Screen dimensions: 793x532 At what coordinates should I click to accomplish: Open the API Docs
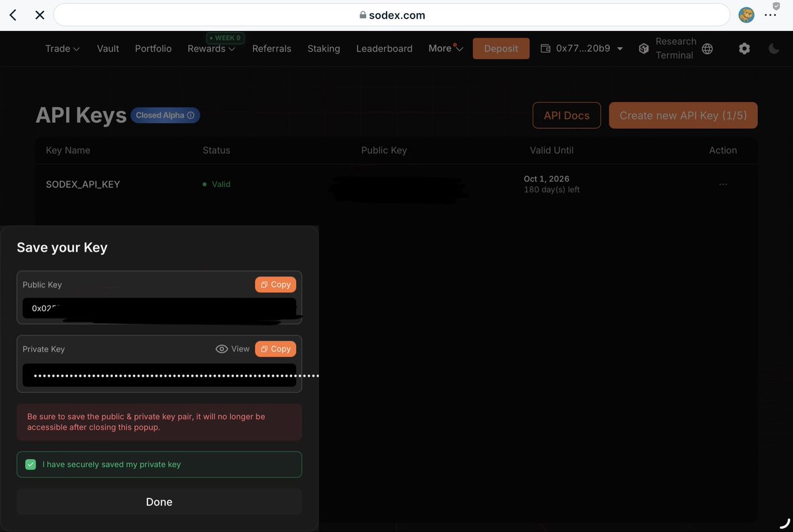[x=566, y=115]
